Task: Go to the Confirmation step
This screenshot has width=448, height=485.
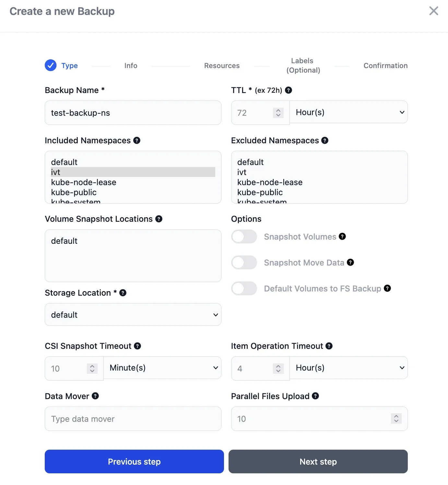Action: 385,65
